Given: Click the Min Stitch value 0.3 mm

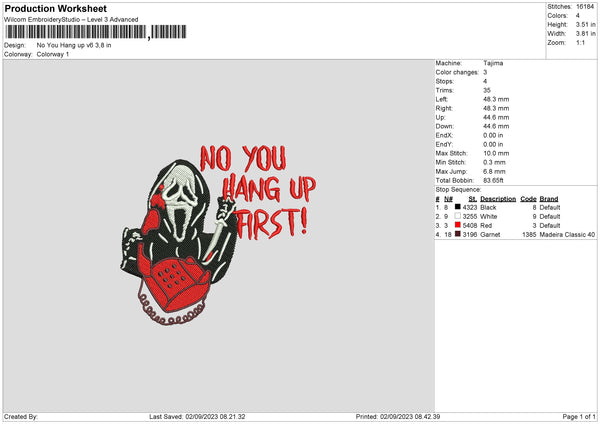Looking at the screenshot, I should pyautogui.click(x=494, y=162).
